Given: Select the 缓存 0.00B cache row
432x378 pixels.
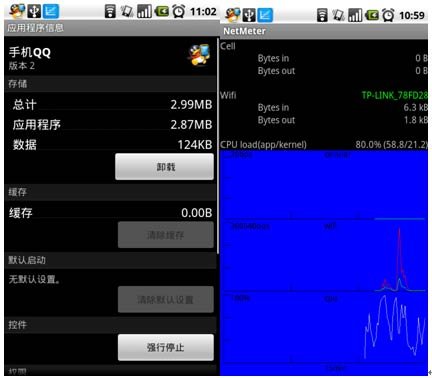Looking at the screenshot, I should point(111,213).
